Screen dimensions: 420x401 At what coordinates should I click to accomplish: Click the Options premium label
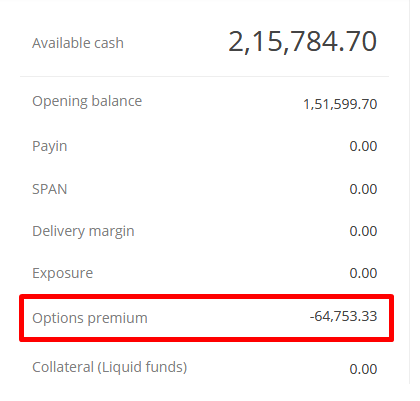coord(90,318)
